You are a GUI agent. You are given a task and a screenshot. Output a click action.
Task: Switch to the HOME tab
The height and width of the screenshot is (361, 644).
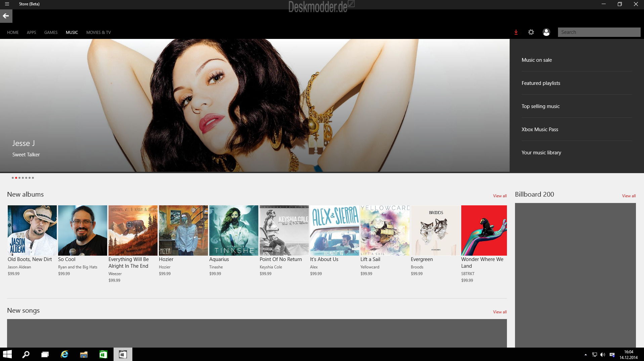point(13,33)
